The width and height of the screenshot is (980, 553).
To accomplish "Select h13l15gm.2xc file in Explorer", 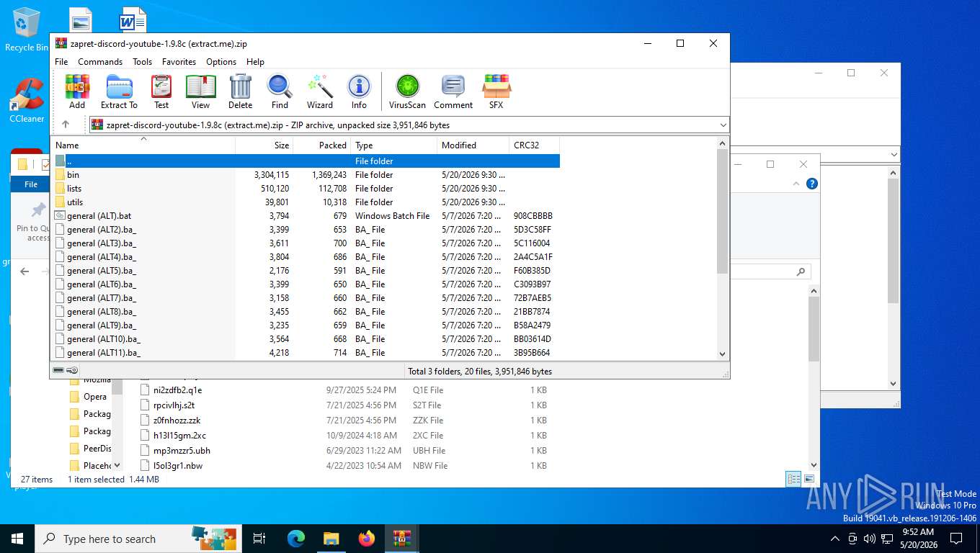I will point(179,436).
